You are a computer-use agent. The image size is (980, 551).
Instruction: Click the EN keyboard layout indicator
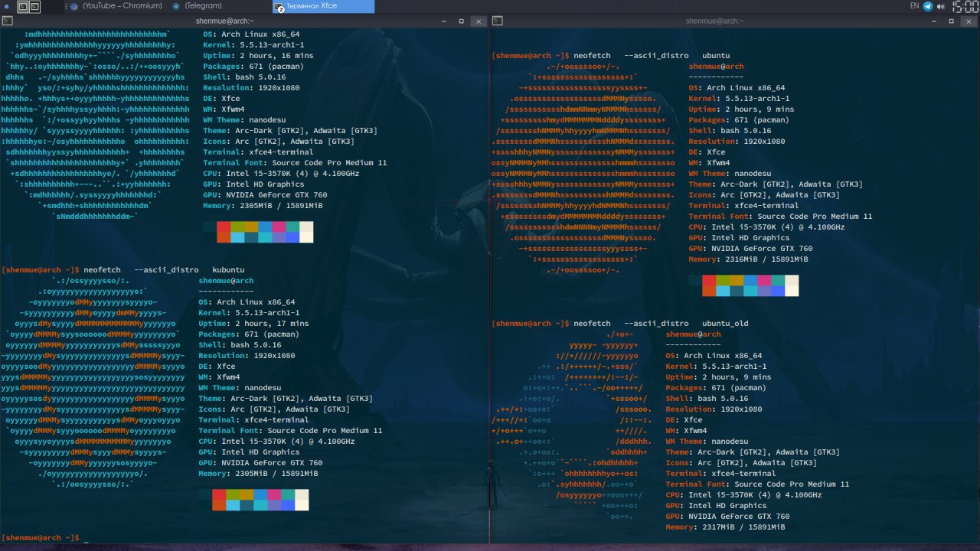pyautogui.click(x=914, y=6)
